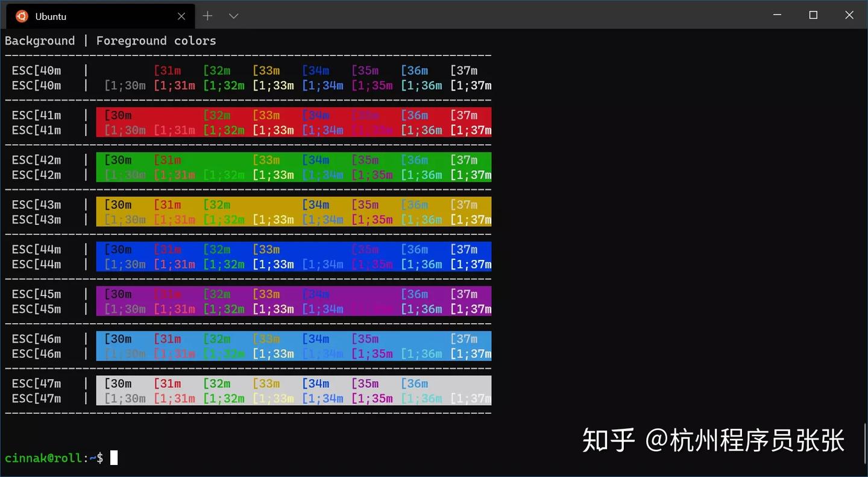Viewport: 868px width, 477px height.
Task: Click [31m on the green background
Action: (x=168, y=160)
